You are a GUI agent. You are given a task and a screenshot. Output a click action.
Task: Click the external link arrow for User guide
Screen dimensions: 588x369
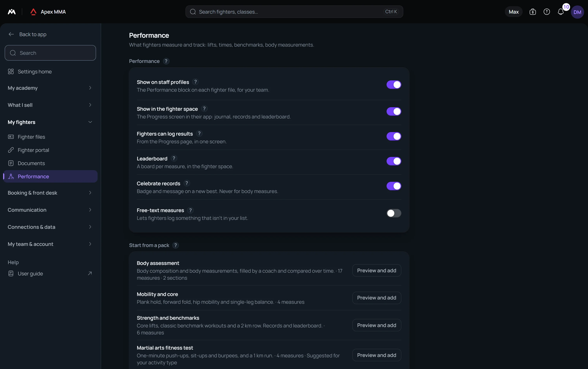[x=90, y=273]
